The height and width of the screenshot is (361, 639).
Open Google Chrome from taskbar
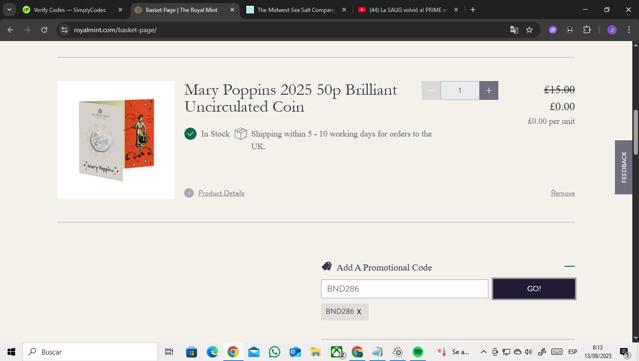point(233,352)
